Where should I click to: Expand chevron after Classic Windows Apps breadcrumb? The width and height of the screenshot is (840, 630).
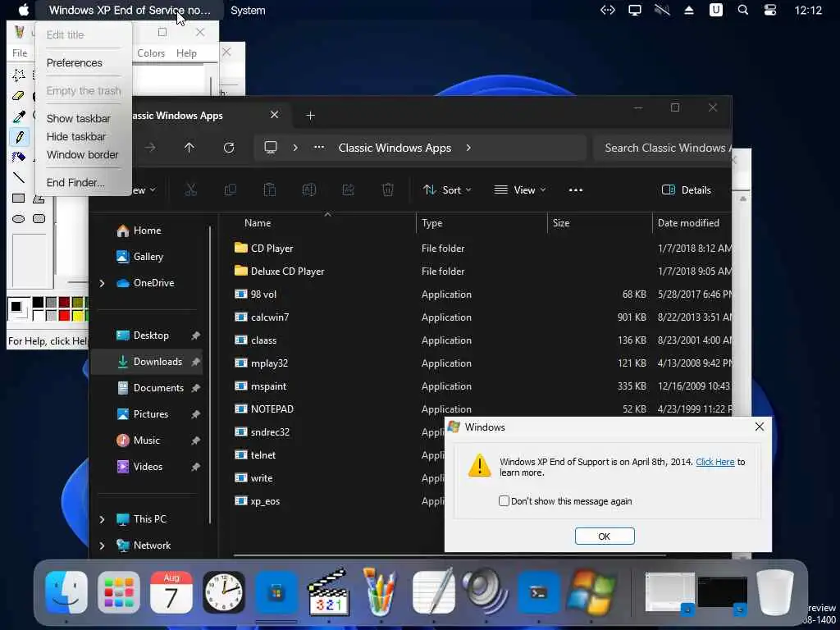click(x=468, y=148)
